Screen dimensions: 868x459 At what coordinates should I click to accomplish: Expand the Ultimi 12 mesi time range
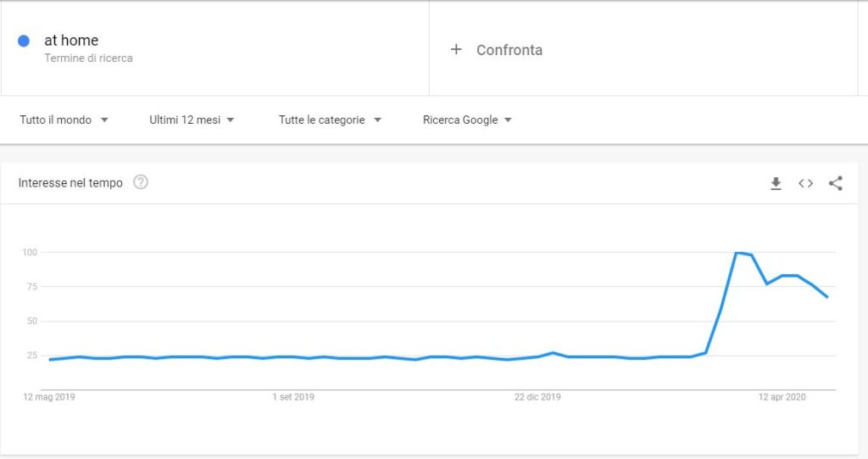pyautogui.click(x=192, y=120)
